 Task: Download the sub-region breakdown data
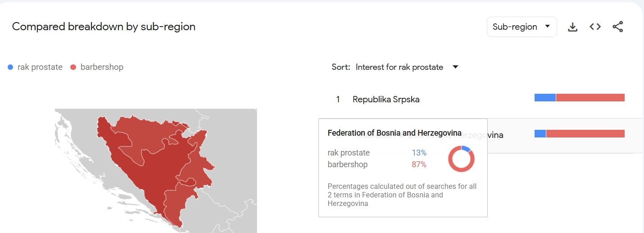[572, 27]
